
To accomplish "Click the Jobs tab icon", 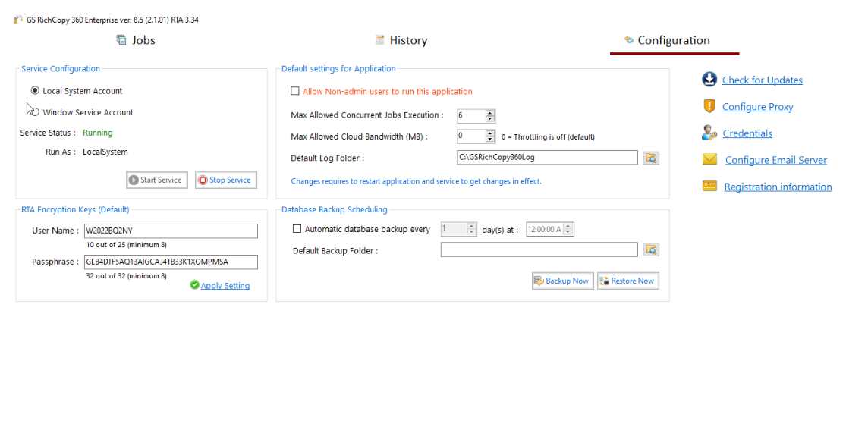I will 121,40.
